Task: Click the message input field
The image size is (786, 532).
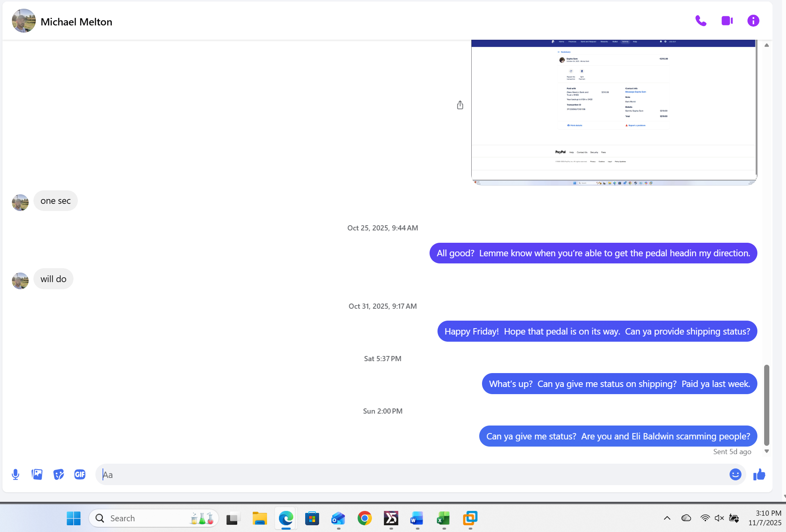Action: (x=278, y=474)
